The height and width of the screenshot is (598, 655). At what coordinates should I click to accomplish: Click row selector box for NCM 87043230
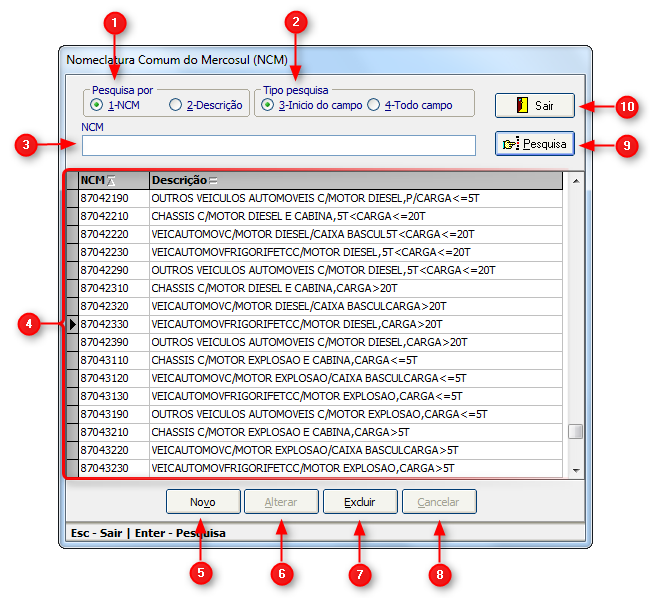[x=73, y=468]
